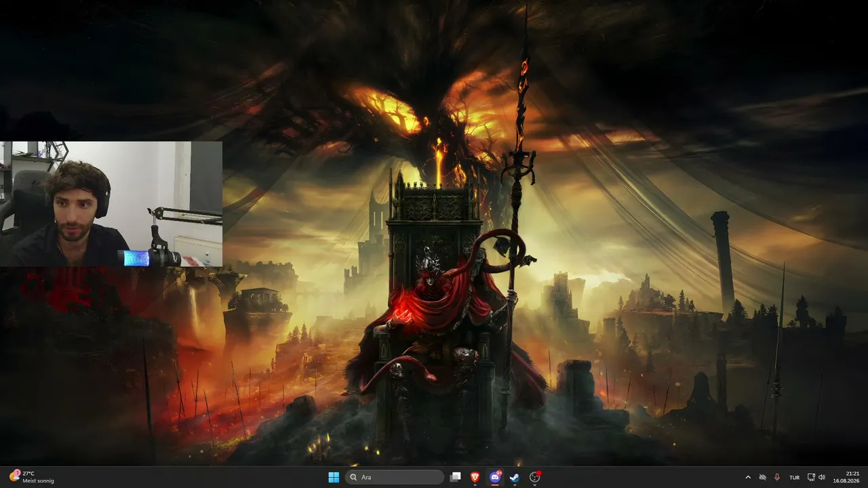Open Discord from the taskbar

(495, 477)
